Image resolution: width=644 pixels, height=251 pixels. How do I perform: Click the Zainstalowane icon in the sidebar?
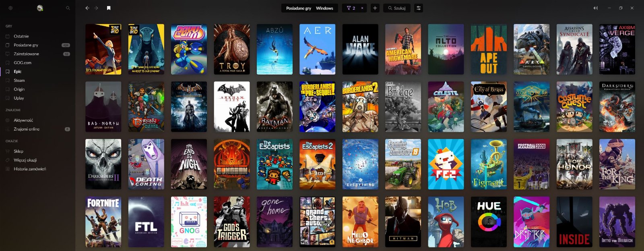point(8,54)
